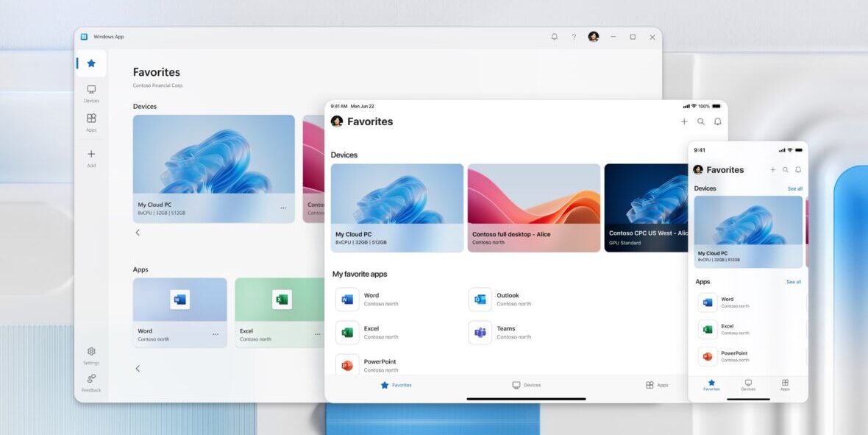
Task: Select the Favorites tab in tablet bottom bar
Action: click(396, 385)
